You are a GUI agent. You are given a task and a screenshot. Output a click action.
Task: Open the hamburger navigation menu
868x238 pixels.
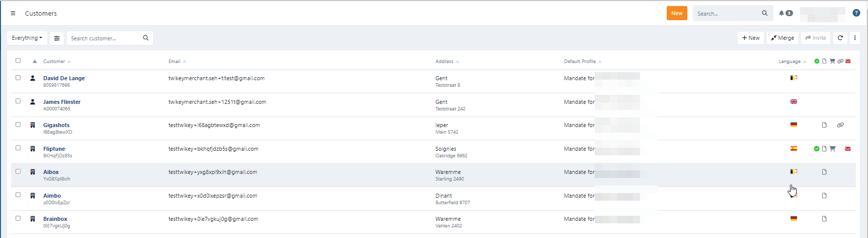point(13,14)
